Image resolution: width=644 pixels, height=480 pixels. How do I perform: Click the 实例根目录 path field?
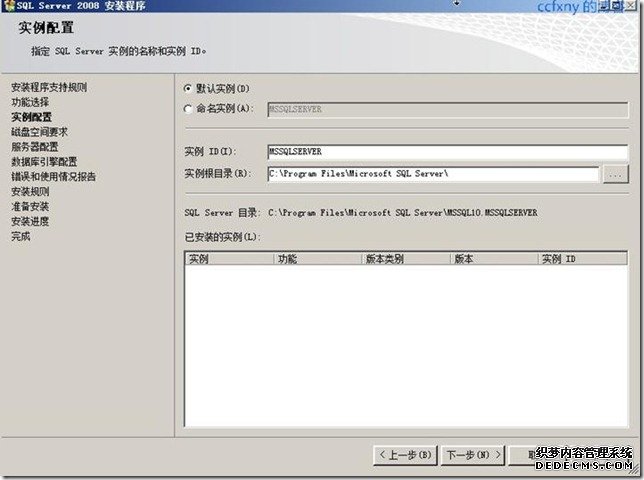coord(433,174)
